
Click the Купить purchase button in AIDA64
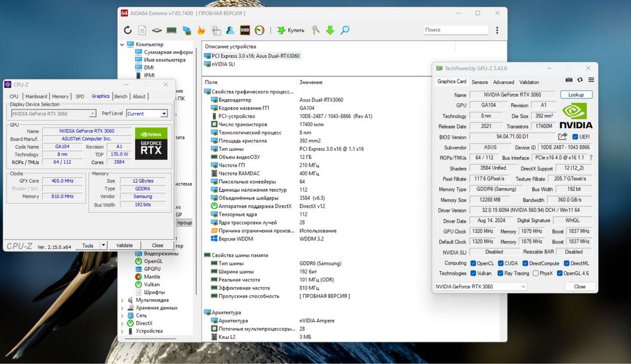tap(290, 30)
